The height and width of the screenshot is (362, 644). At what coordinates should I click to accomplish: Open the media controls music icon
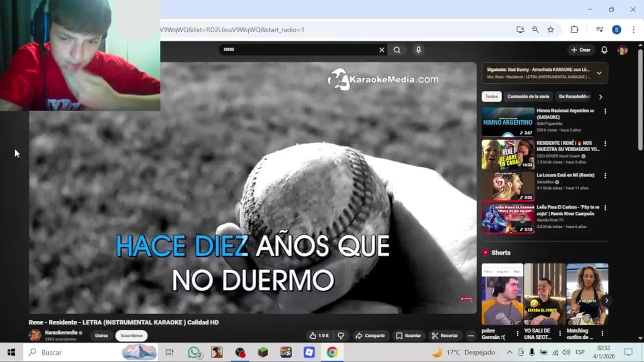[x=599, y=30]
